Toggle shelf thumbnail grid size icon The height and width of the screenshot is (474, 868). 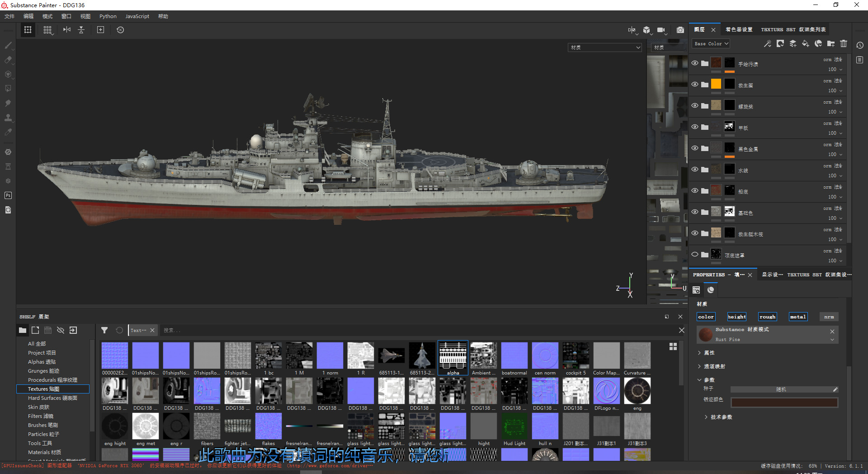(673, 346)
